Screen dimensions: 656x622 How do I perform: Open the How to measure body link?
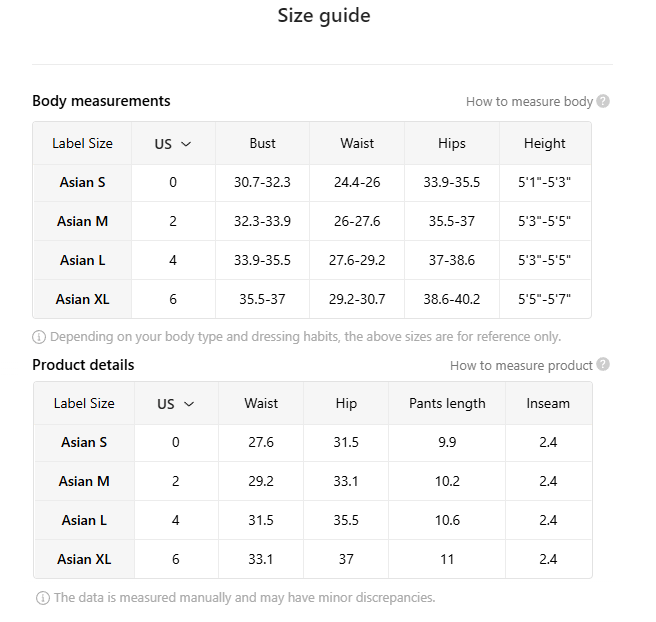click(x=529, y=101)
